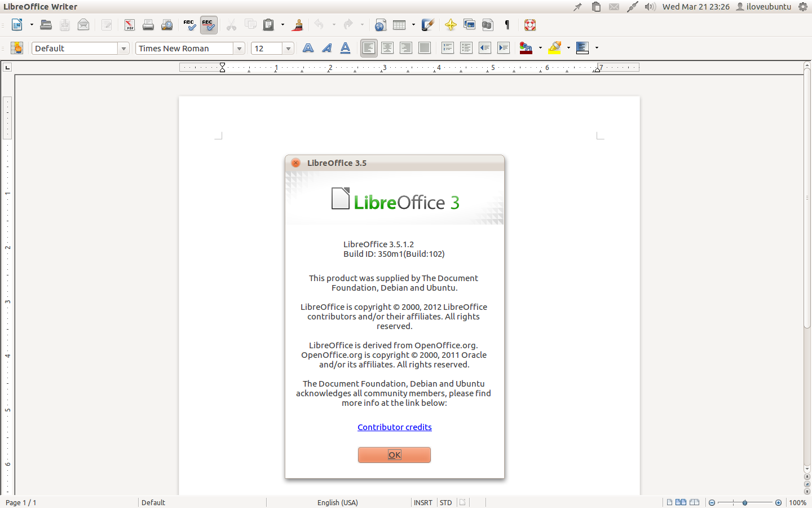Screen dimensions: 812x508
Task: Open the Data Sources icon
Action: click(x=488, y=25)
